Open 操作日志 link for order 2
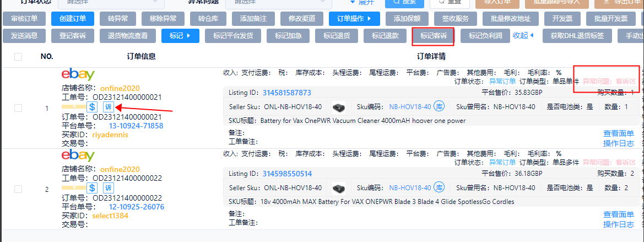 click(618, 224)
